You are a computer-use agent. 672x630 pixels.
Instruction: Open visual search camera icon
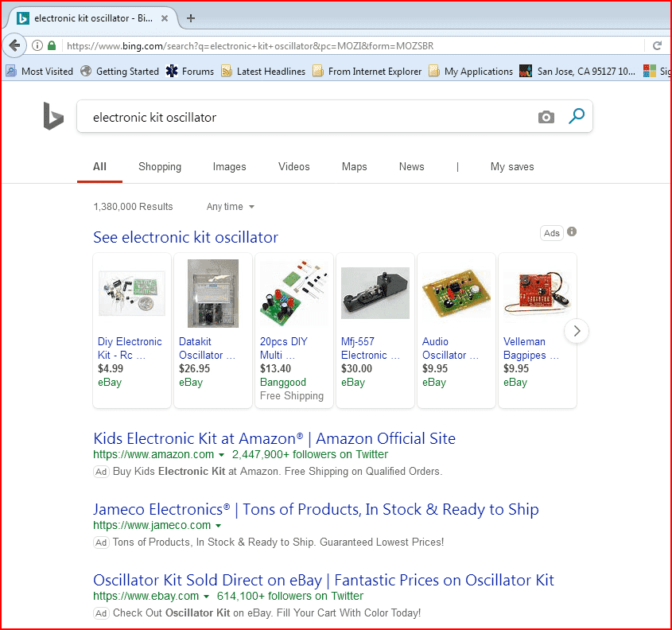pos(546,118)
